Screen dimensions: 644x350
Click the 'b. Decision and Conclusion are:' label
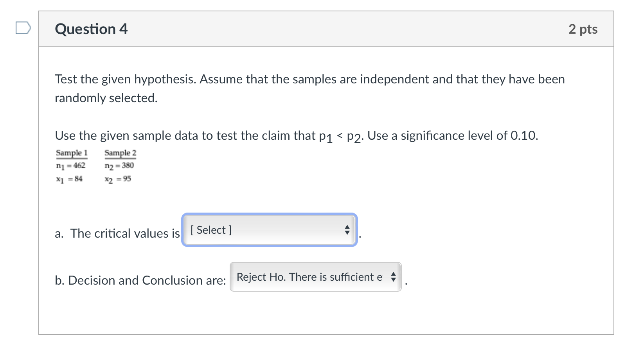140,280
